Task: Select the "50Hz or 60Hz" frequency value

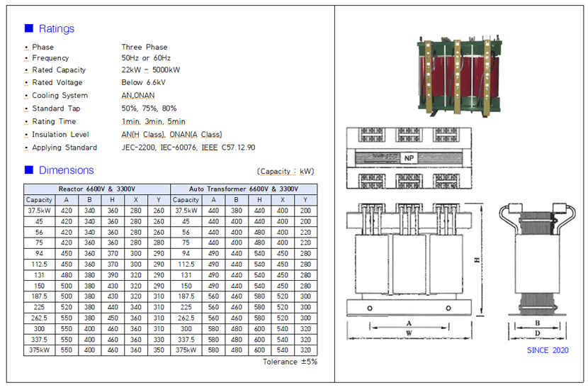Action: (146, 58)
